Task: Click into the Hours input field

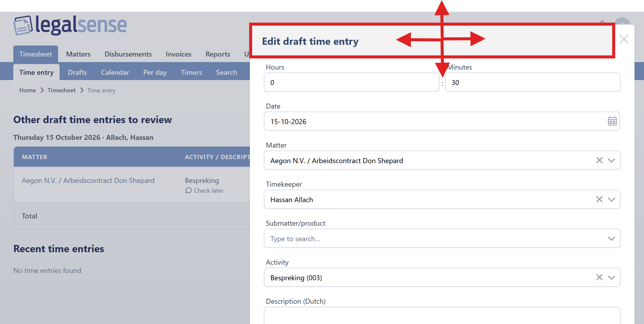Action: [x=352, y=82]
